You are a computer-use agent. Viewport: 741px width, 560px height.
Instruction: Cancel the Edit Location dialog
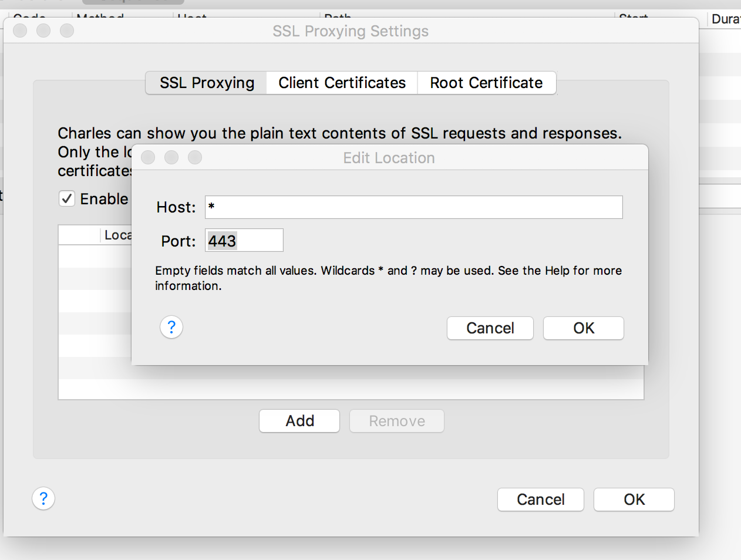(490, 328)
